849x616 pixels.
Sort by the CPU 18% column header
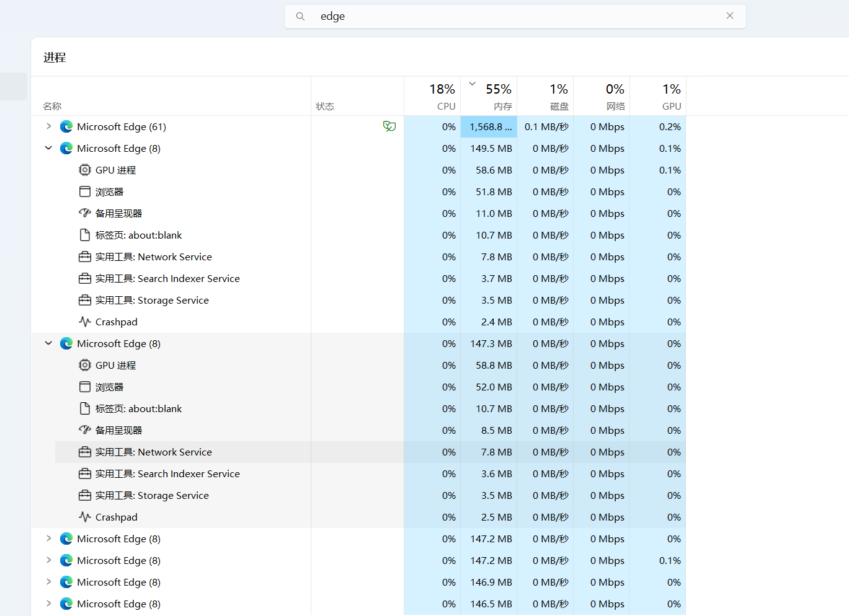pos(432,96)
